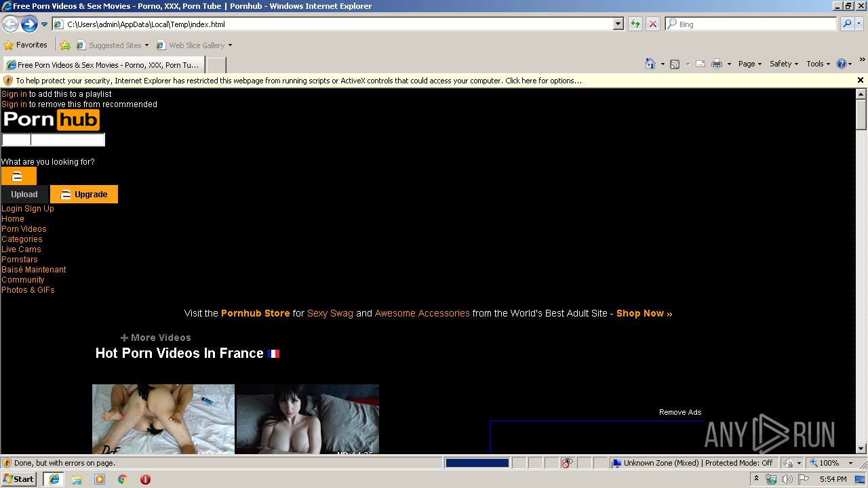The height and width of the screenshot is (488, 868).
Task: Click the Home page icon in command bar
Action: click(650, 64)
